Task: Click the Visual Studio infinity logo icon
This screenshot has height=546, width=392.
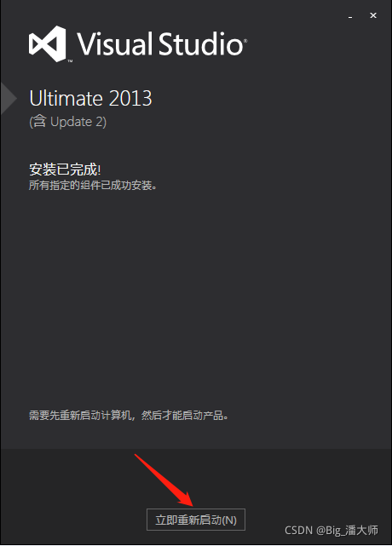Action: click(48, 44)
